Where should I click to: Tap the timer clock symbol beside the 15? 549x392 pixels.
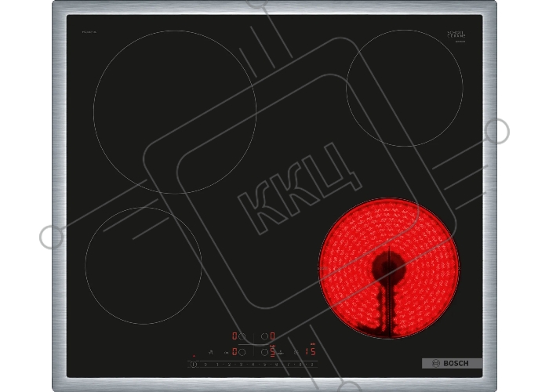[296, 353]
